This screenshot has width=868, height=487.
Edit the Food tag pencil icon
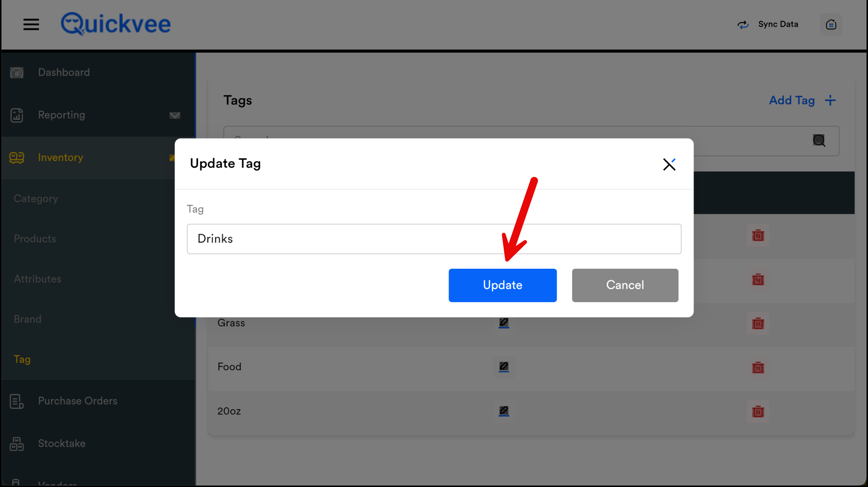point(504,367)
